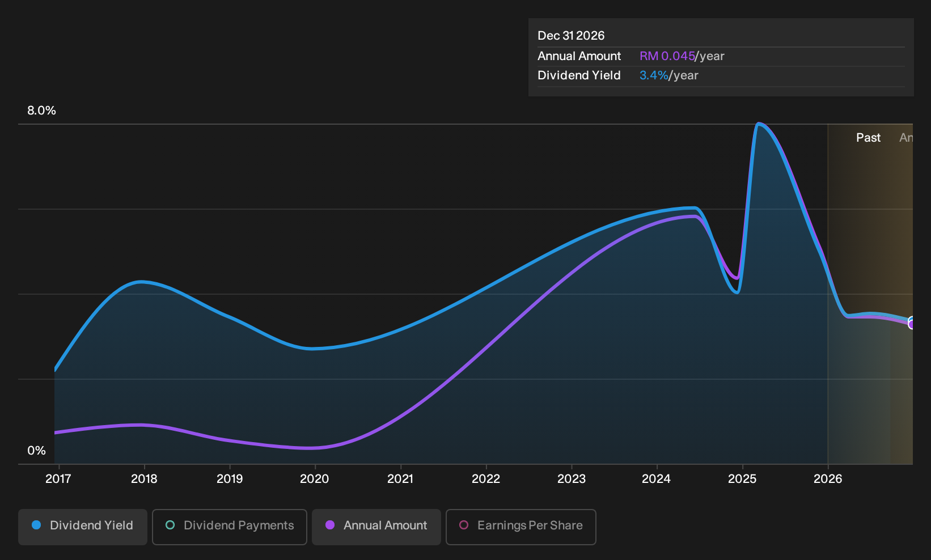
Task: Click the Past region label
Action: point(868,138)
